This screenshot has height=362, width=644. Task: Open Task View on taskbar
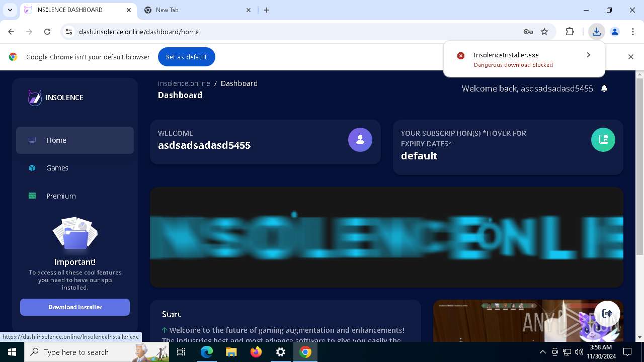coord(181,352)
